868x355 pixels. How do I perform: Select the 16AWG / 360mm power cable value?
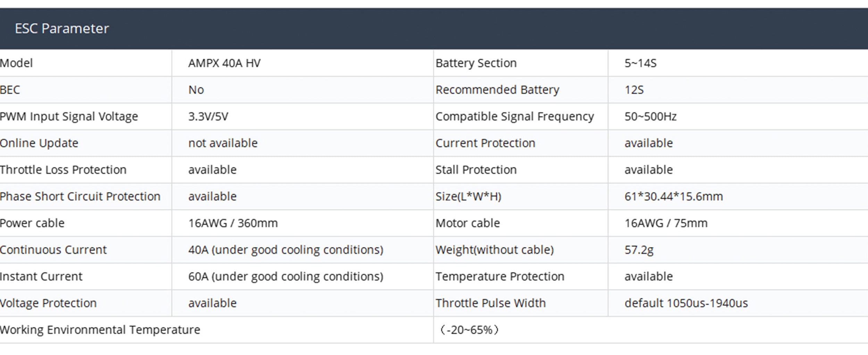233,223
